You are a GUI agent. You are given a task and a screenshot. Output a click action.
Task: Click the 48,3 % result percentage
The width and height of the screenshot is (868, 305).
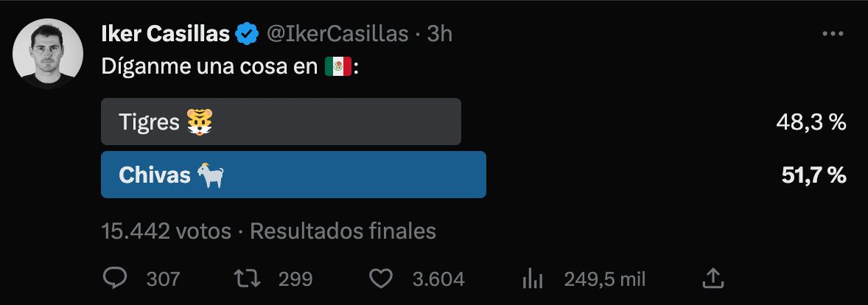[811, 123]
